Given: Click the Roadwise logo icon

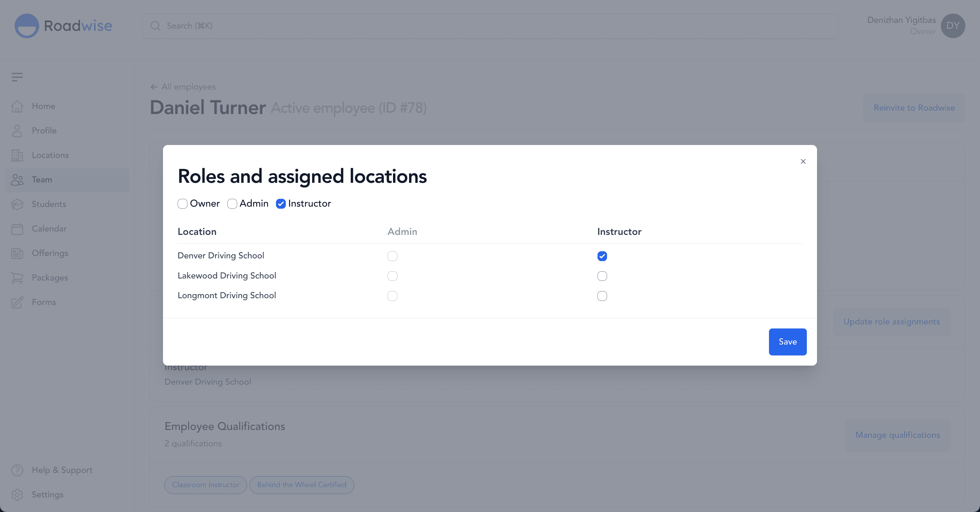Looking at the screenshot, I should tap(26, 26).
